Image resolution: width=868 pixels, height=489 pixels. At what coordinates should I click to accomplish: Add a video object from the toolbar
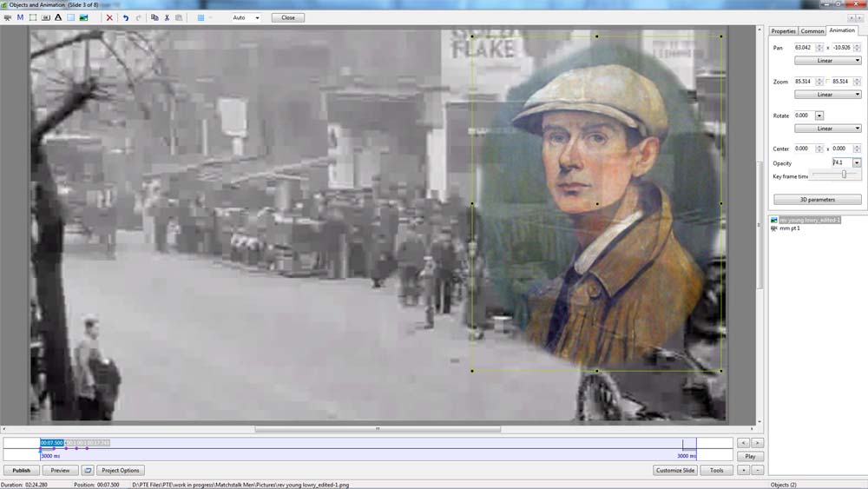[x=8, y=17]
